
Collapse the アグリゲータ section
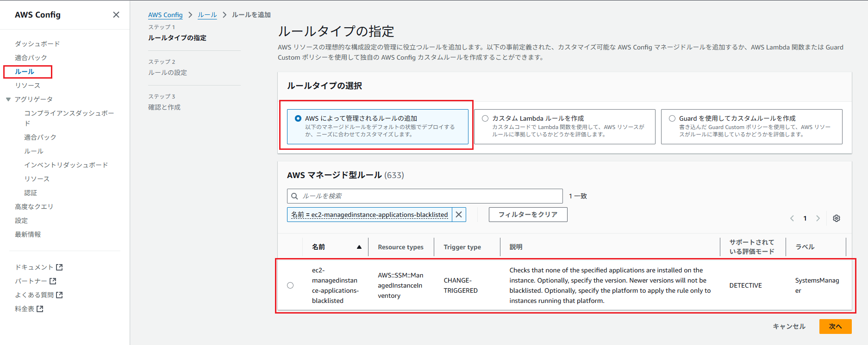point(8,99)
